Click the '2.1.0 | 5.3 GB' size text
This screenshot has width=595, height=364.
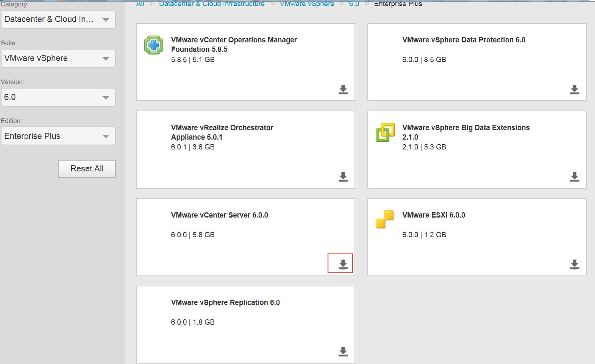424,147
